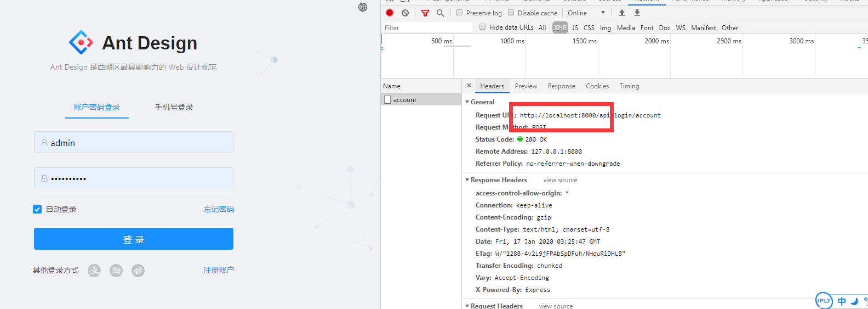Click the Remote Address value 127.0.0.1:8000
The height and width of the screenshot is (309, 868).
[x=556, y=151]
